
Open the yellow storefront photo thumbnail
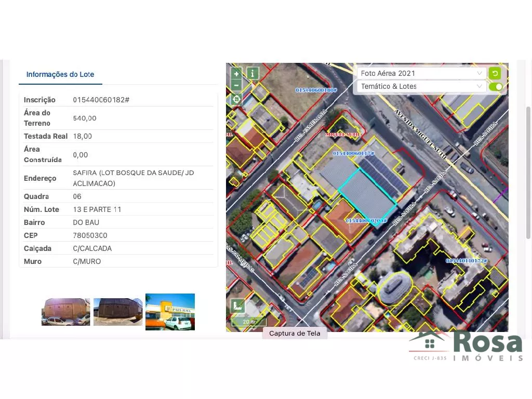click(170, 312)
